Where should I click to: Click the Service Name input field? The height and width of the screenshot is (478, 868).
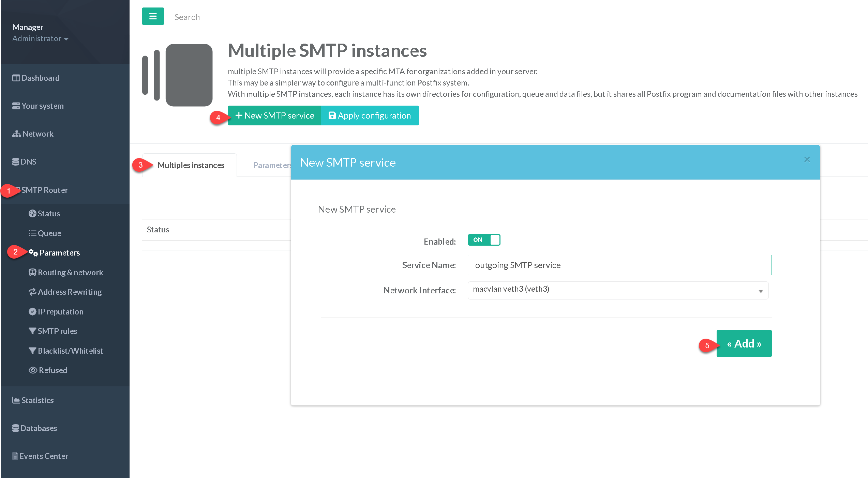tap(619, 265)
